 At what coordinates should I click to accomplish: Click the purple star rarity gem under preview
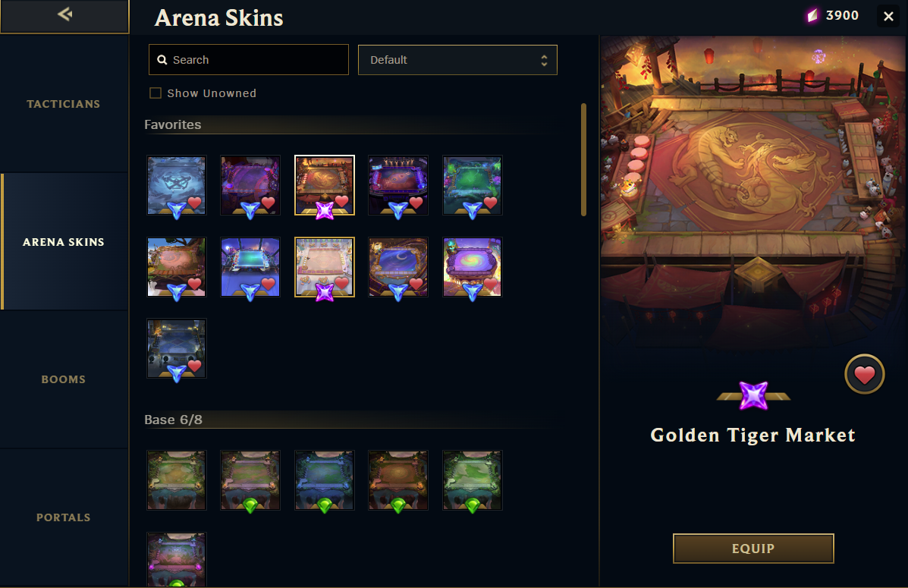[x=753, y=396]
